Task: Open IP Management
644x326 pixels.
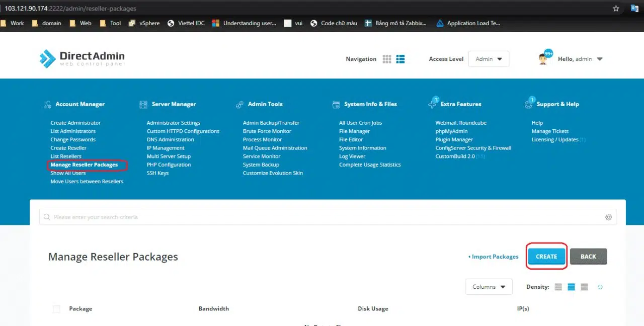Action: (x=166, y=148)
